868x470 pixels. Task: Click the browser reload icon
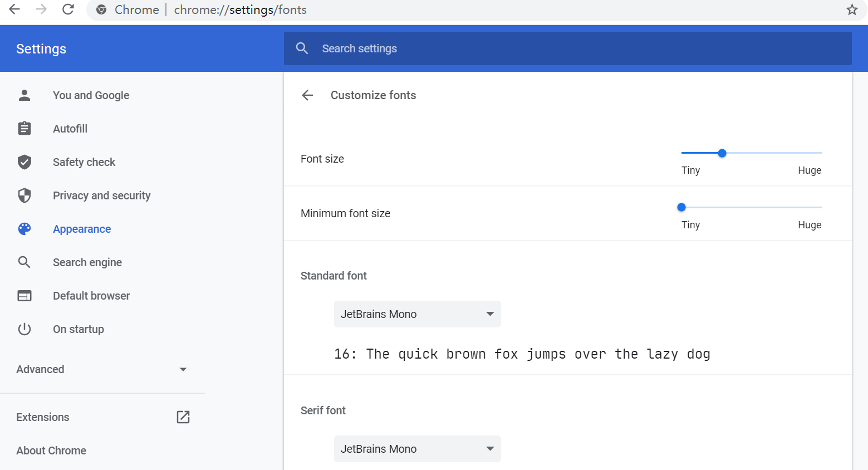click(68, 9)
